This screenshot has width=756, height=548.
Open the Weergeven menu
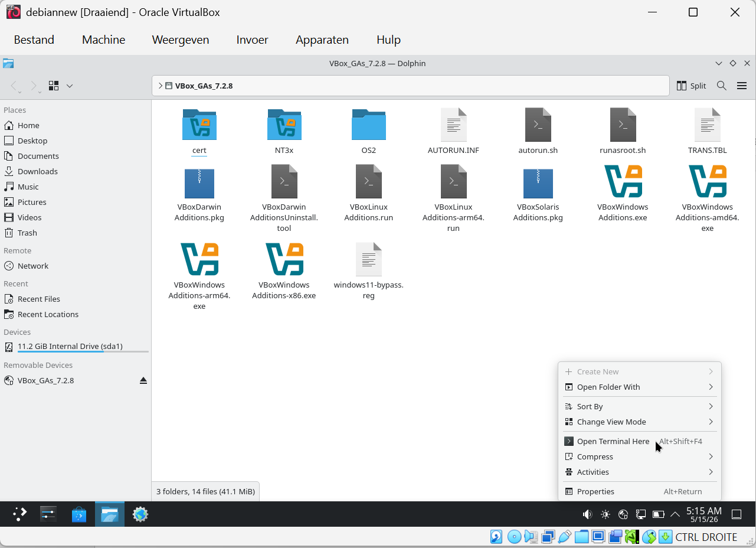(x=181, y=40)
